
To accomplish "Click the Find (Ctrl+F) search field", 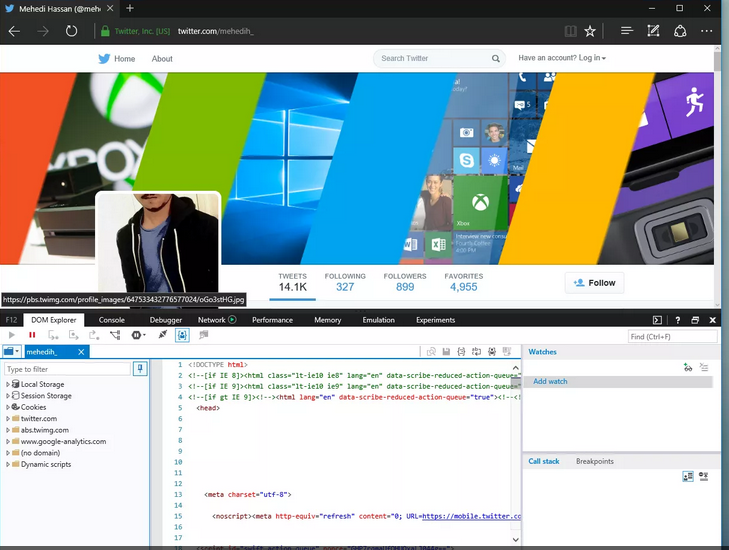I will pos(670,337).
